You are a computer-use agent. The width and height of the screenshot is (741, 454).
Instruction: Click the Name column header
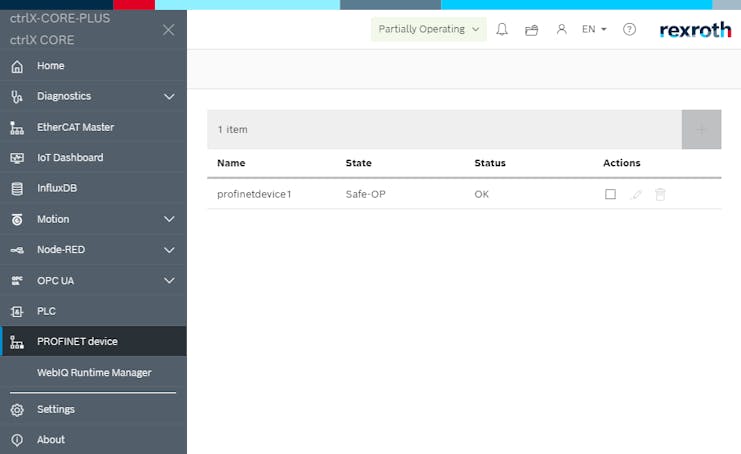click(x=231, y=163)
